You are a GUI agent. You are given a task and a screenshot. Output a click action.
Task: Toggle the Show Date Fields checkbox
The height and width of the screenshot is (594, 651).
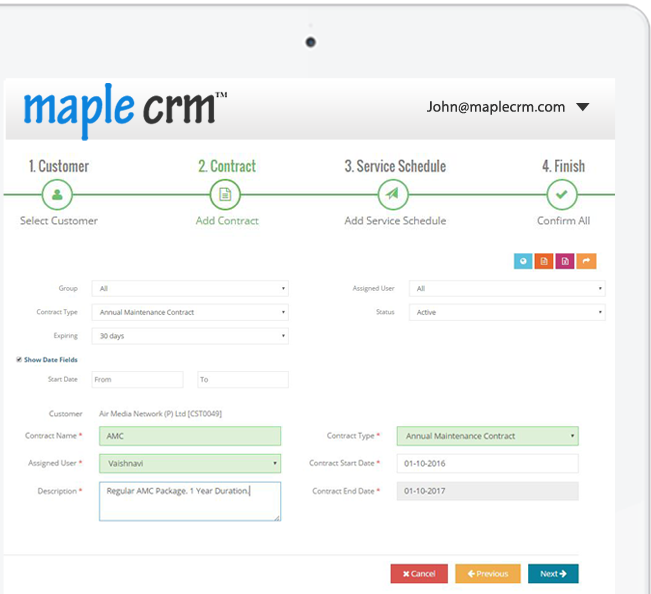coord(19,359)
